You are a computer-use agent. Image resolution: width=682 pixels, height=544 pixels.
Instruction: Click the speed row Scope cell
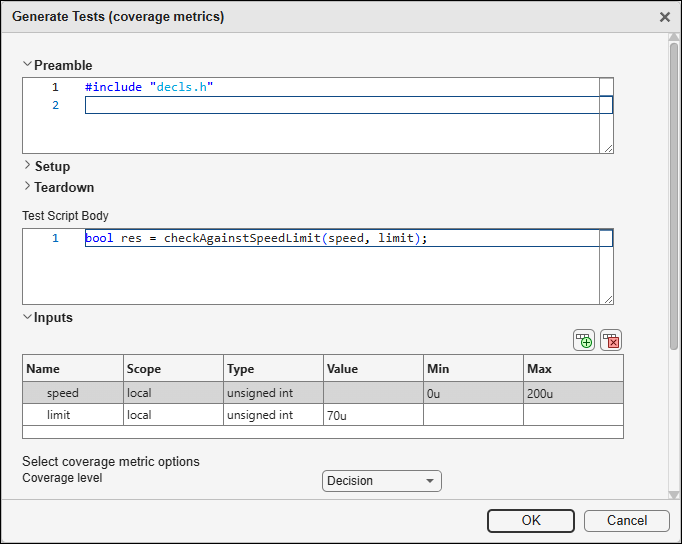pos(174,393)
